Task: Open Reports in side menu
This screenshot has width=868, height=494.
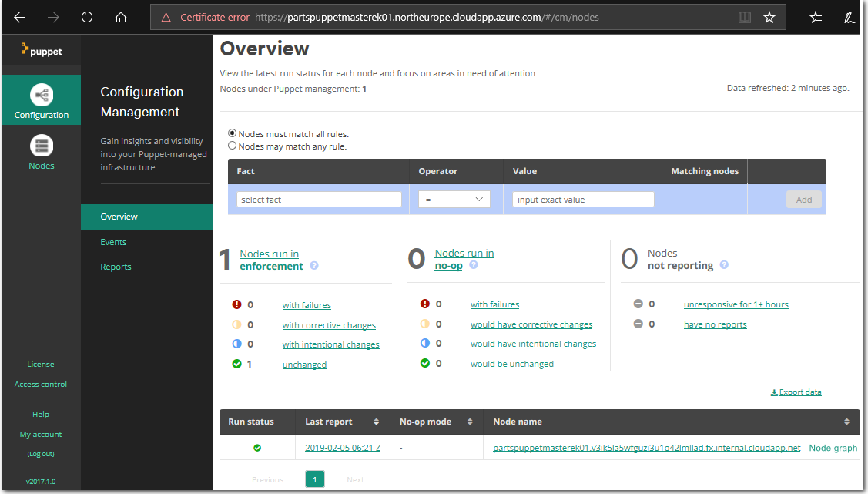Action: pos(116,267)
